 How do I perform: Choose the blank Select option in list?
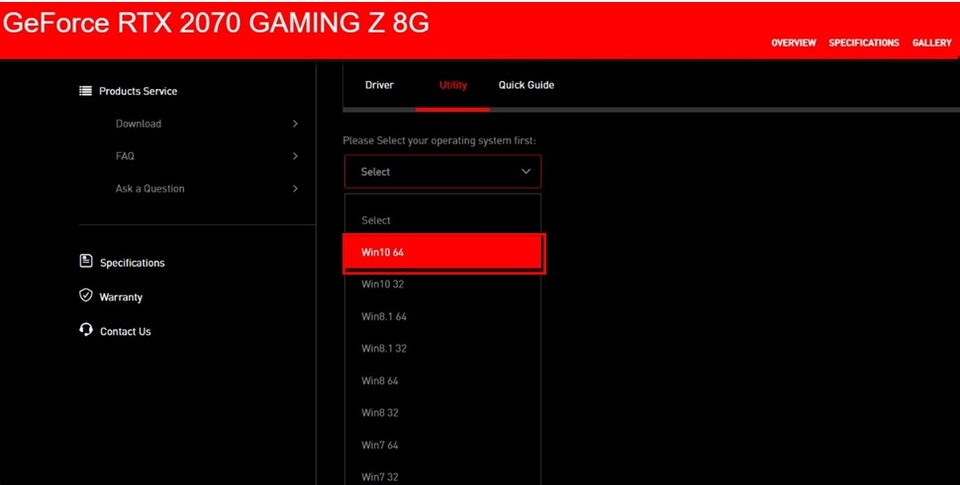coord(443,220)
